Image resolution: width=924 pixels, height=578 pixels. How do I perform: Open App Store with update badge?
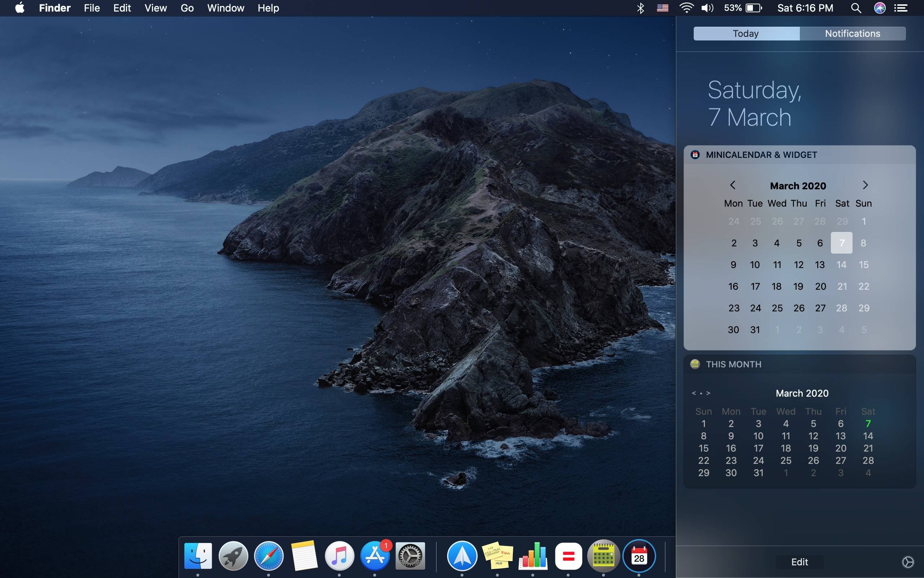[x=375, y=556]
